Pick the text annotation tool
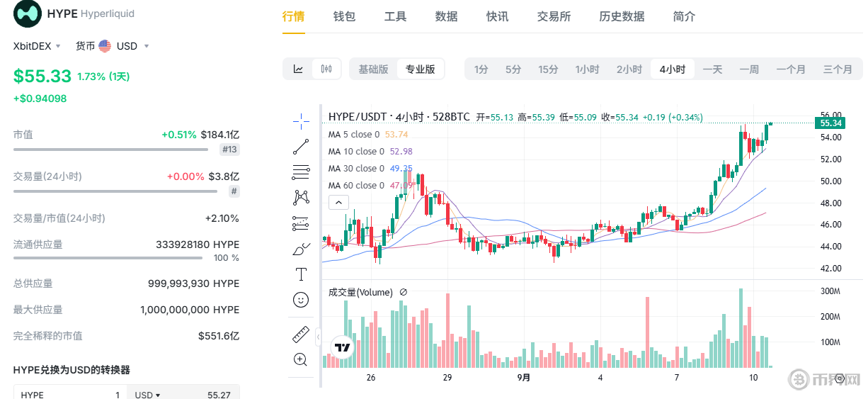 click(x=301, y=274)
